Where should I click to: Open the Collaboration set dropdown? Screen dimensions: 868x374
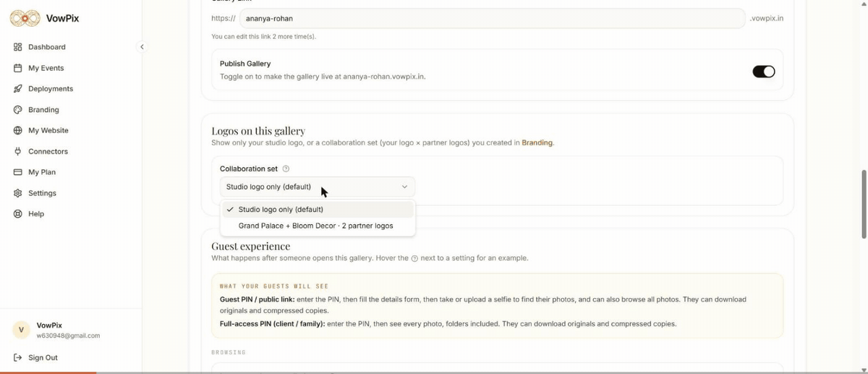[318, 187]
